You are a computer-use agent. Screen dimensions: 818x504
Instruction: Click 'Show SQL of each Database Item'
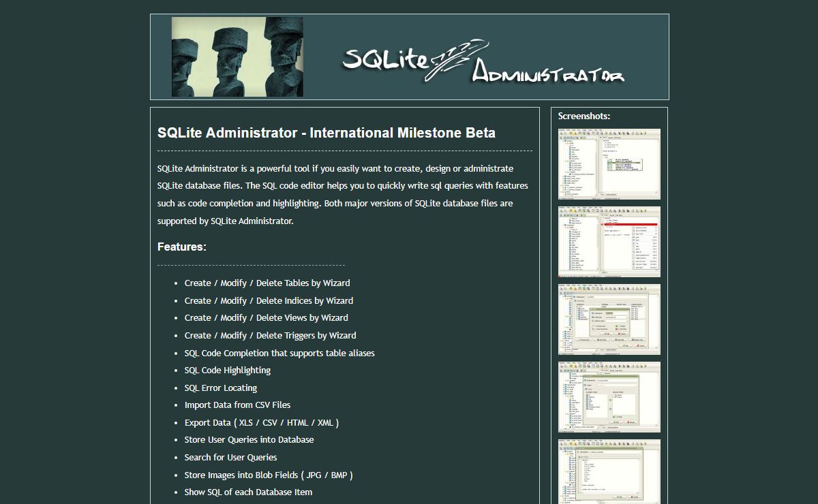coord(248,492)
